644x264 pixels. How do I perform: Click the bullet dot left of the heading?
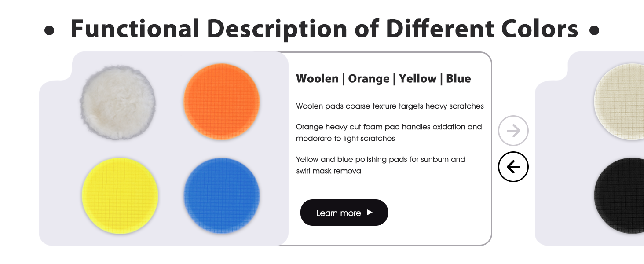pyautogui.click(x=49, y=30)
